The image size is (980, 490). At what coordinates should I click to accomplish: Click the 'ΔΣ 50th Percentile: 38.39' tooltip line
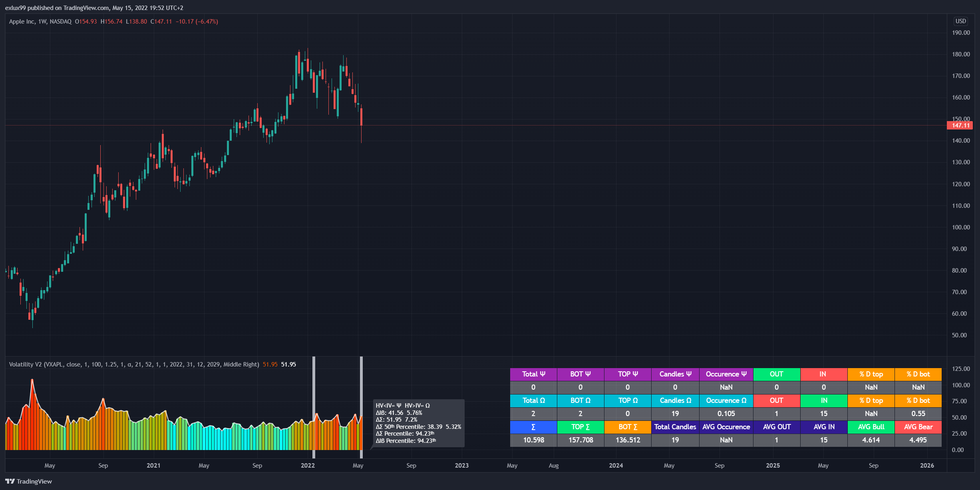coord(418,427)
